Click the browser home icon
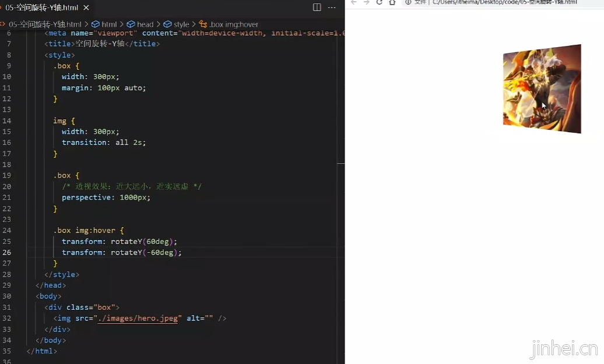 (x=392, y=2)
